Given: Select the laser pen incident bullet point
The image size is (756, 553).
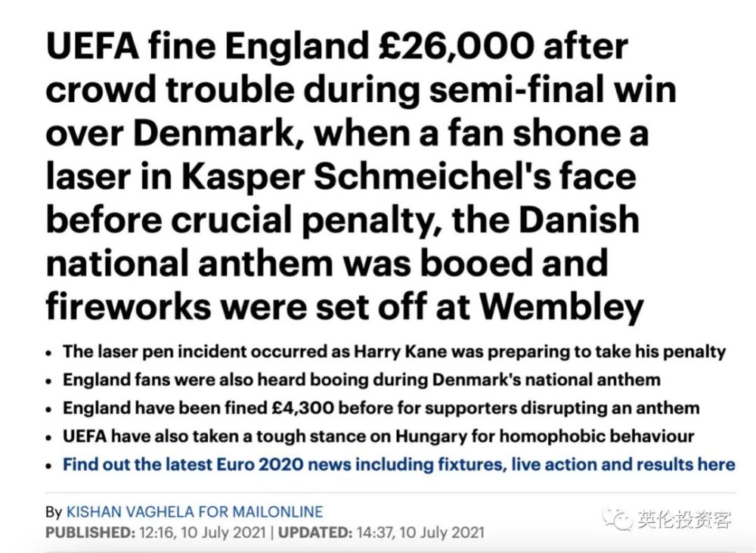Looking at the screenshot, I should 394,351.
